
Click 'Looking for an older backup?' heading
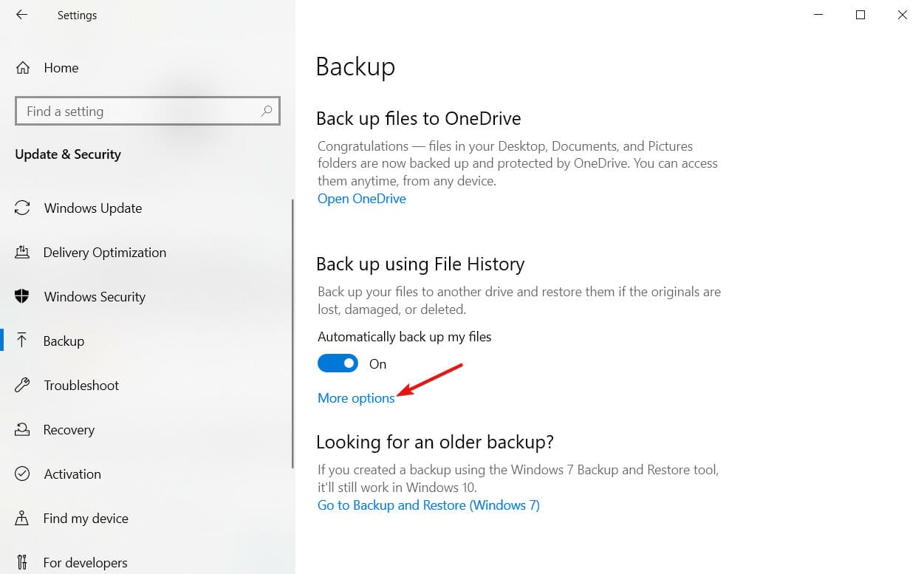click(x=435, y=443)
